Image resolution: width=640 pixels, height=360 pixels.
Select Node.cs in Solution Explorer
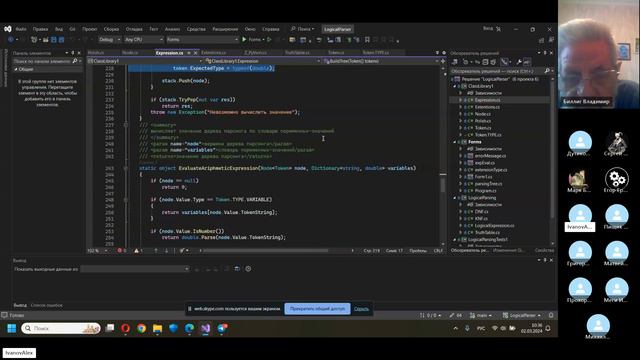[482, 114]
